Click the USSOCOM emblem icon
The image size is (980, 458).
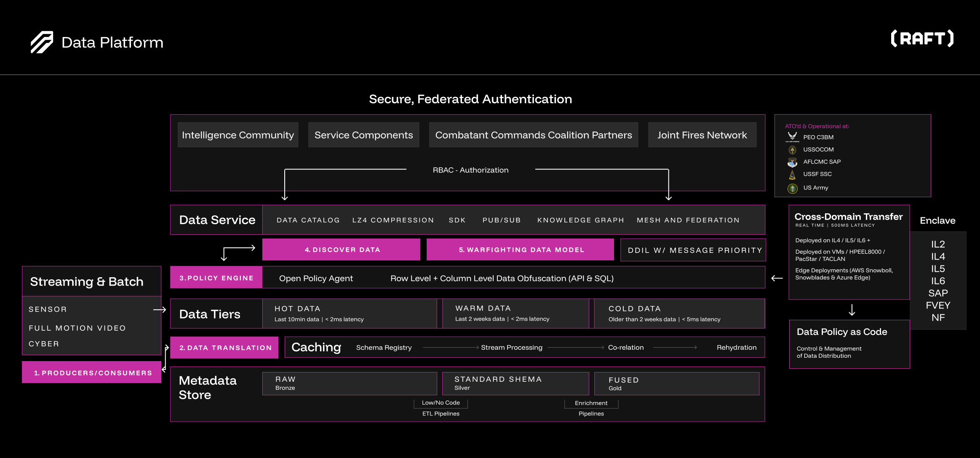792,150
